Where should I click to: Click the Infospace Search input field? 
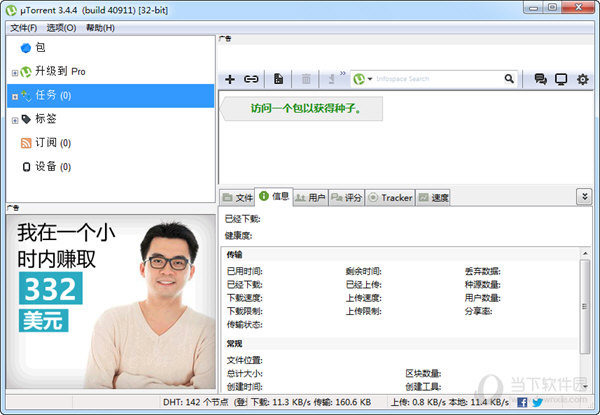pos(438,79)
